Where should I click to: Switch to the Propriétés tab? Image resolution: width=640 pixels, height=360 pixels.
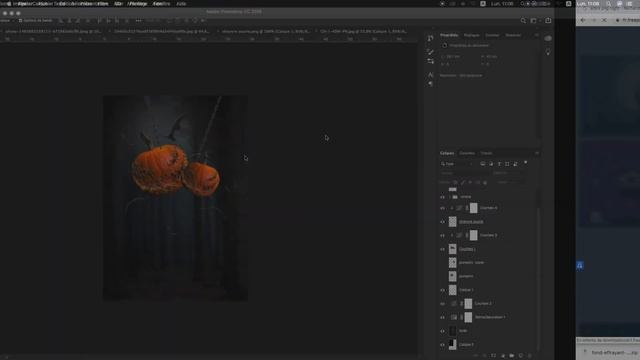click(x=449, y=35)
